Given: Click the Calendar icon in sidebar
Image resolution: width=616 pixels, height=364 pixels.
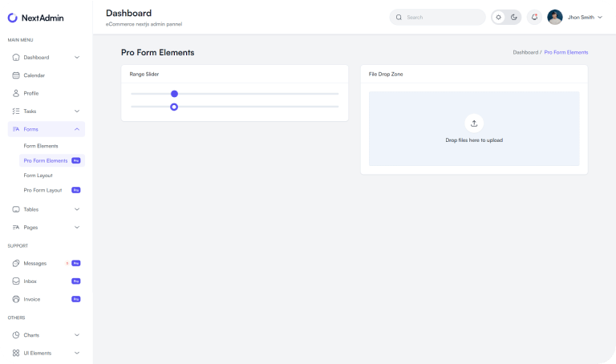Looking at the screenshot, I should click(x=16, y=75).
